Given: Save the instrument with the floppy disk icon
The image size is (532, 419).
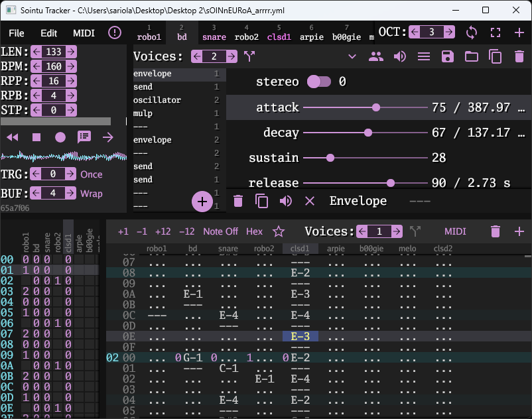Looking at the screenshot, I should pyautogui.click(x=448, y=56).
